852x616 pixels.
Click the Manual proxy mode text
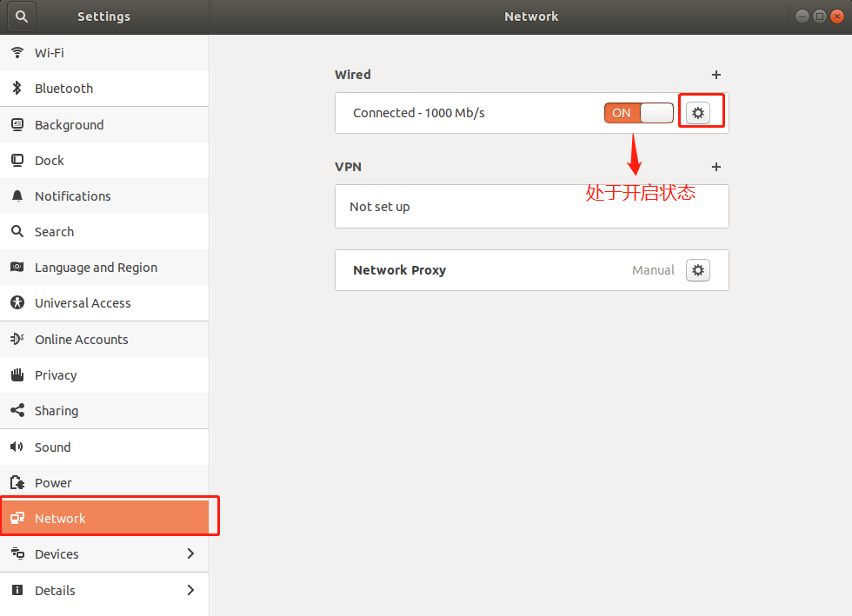tap(653, 270)
